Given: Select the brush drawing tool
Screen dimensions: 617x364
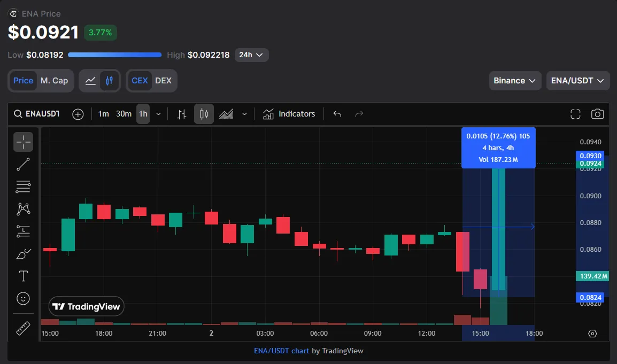Looking at the screenshot, I should pos(23,254).
